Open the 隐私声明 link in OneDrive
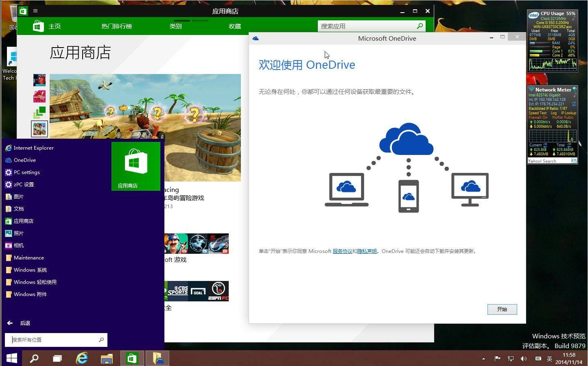 (367, 251)
